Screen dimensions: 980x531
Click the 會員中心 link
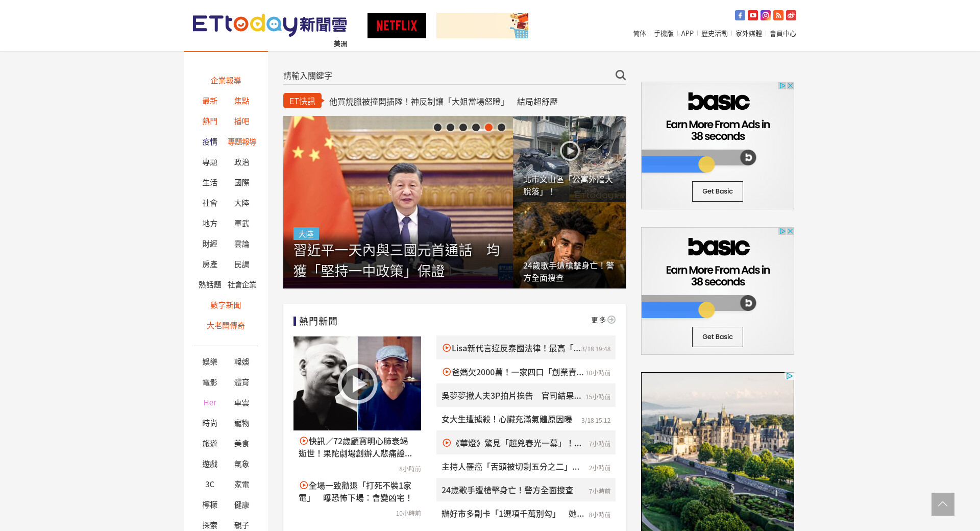point(782,34)
